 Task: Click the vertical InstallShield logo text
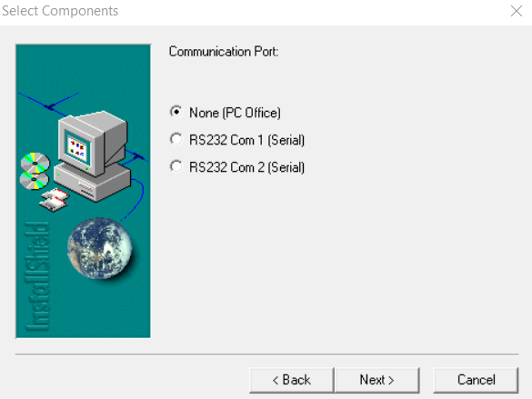point(37,276)
